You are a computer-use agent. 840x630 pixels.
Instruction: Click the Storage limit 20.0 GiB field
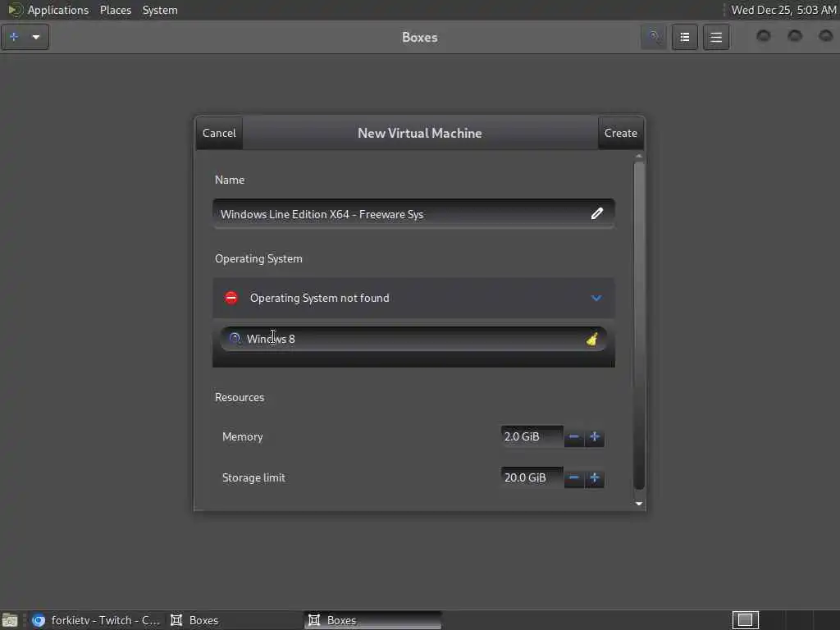(532, 478)
